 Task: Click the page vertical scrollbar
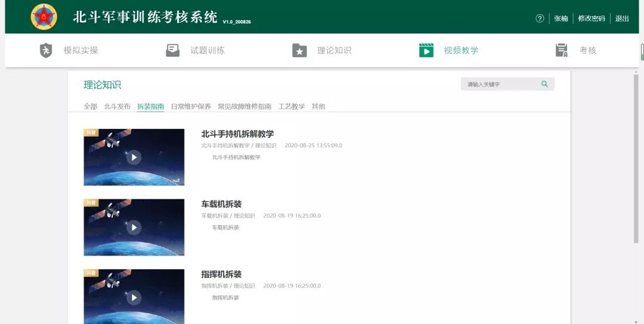(636, 158)
